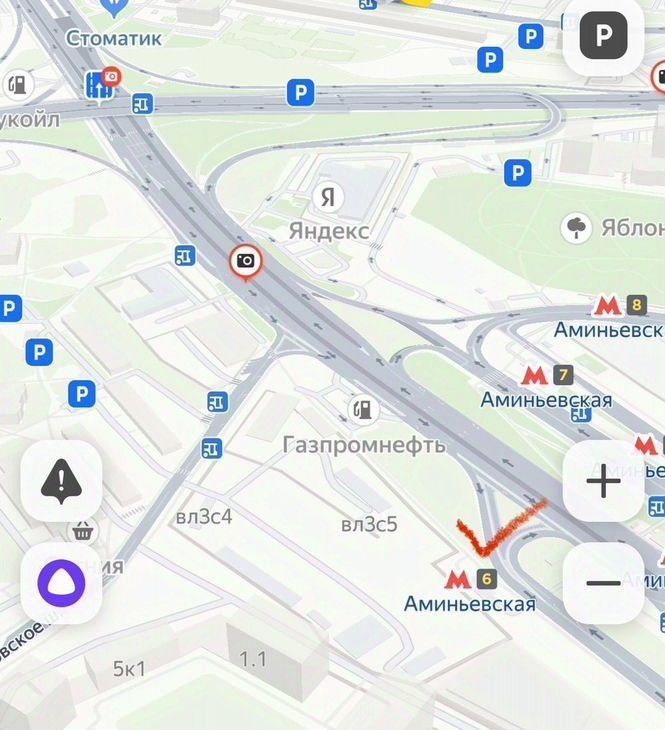Open the shopping basket store icon
665x730 pixels.
click(82, 530)
